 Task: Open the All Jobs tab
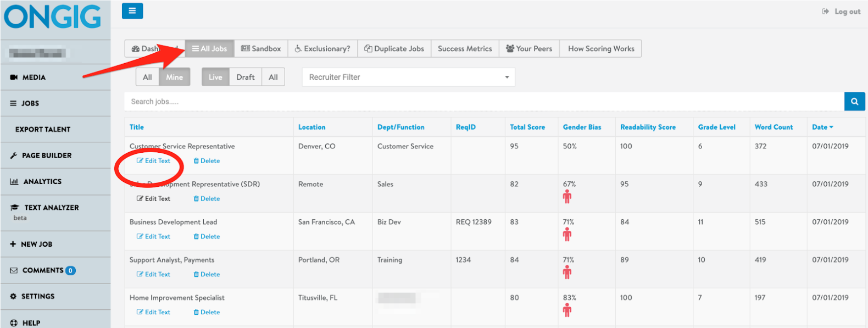[x=209, y=48]
